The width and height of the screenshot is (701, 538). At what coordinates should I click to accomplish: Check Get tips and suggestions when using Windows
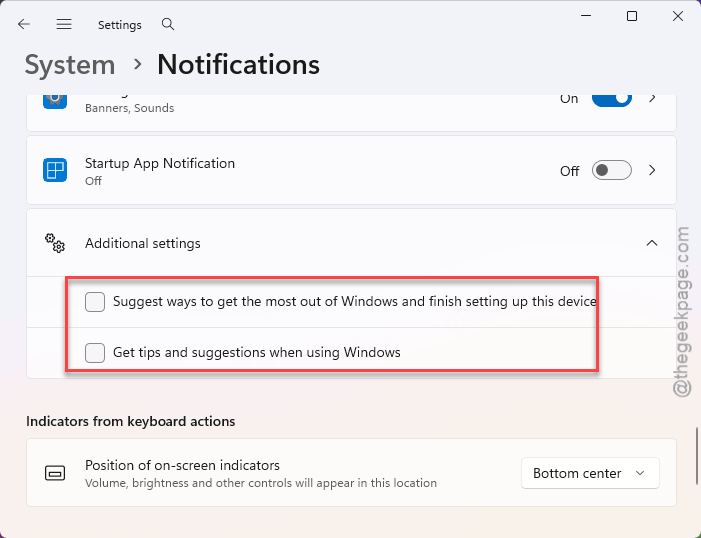95,353
